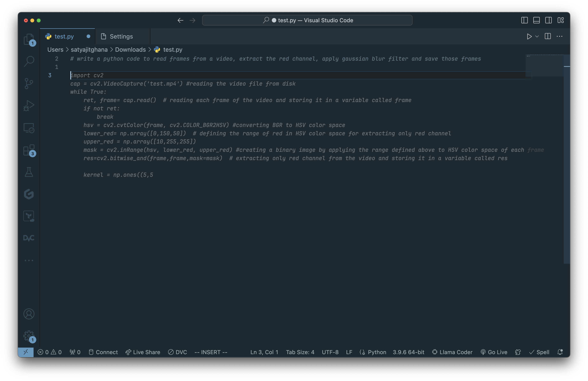This screenshot has width=588, height=381.
Task: Click Live Share in the status bar
Action: (143, 352)
